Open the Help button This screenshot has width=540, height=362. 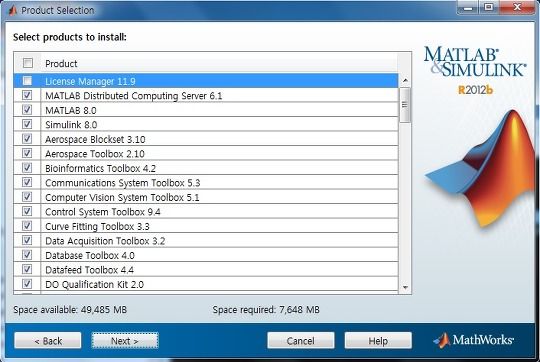click(378, 341)
